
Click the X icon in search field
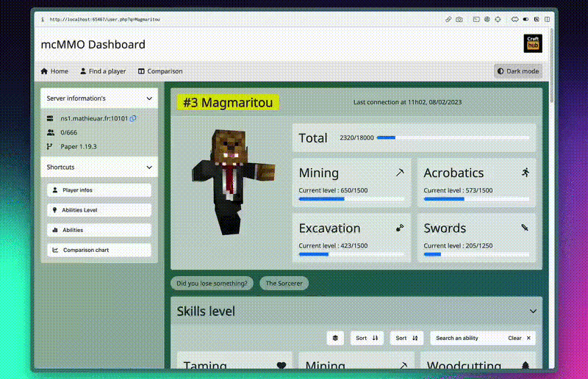coord(528,338)
